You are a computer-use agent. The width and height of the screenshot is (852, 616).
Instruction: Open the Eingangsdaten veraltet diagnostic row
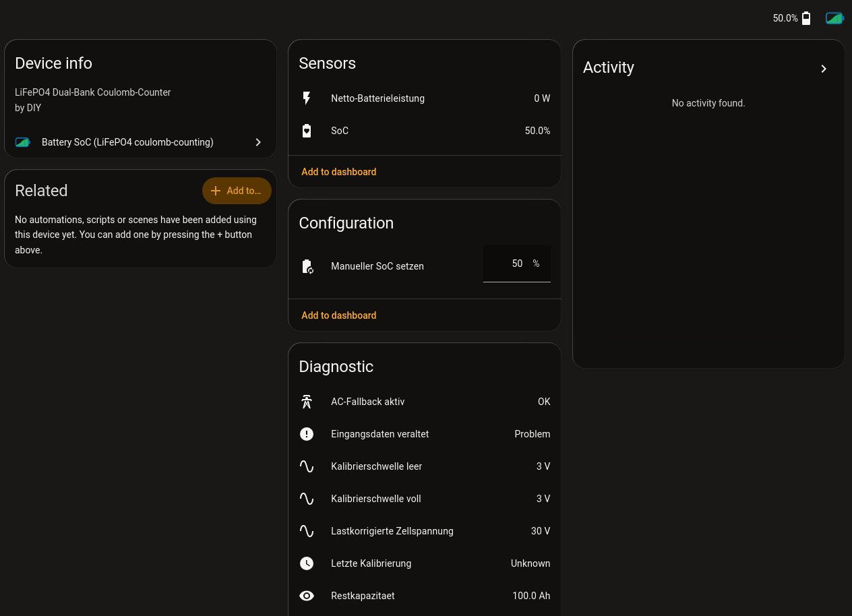pos(425,434)
